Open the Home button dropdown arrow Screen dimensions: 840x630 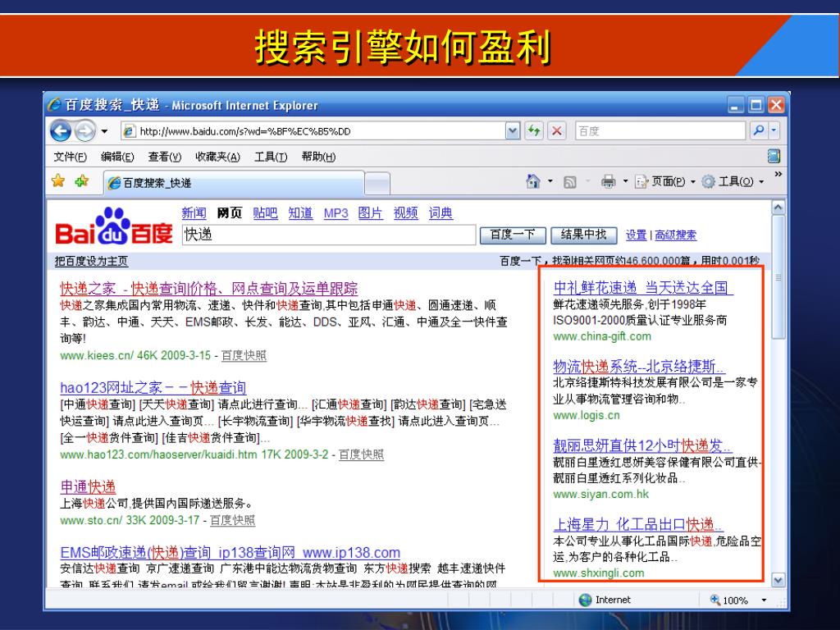point(550,181)
